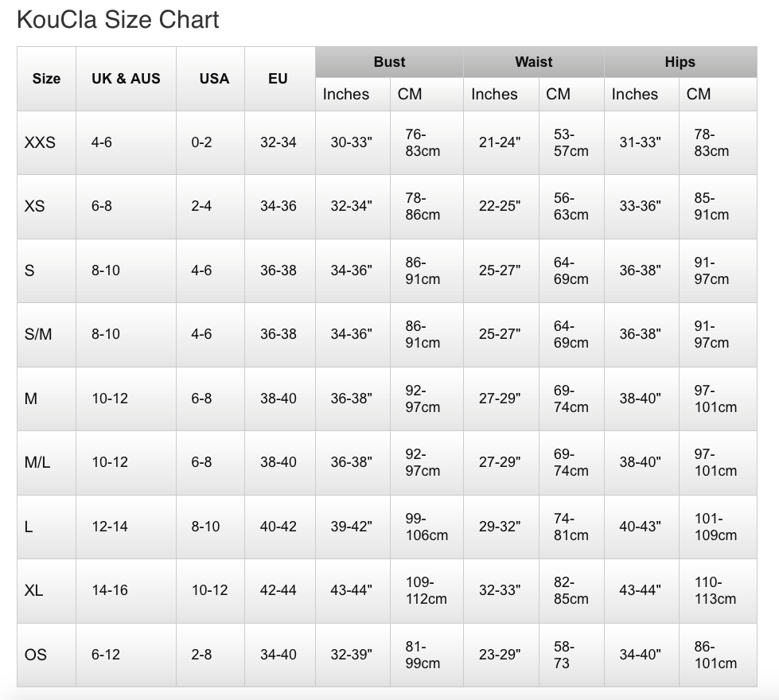779x700 pixels.
Task: Select the XS size row label
Action: click(x=34, y=206)
